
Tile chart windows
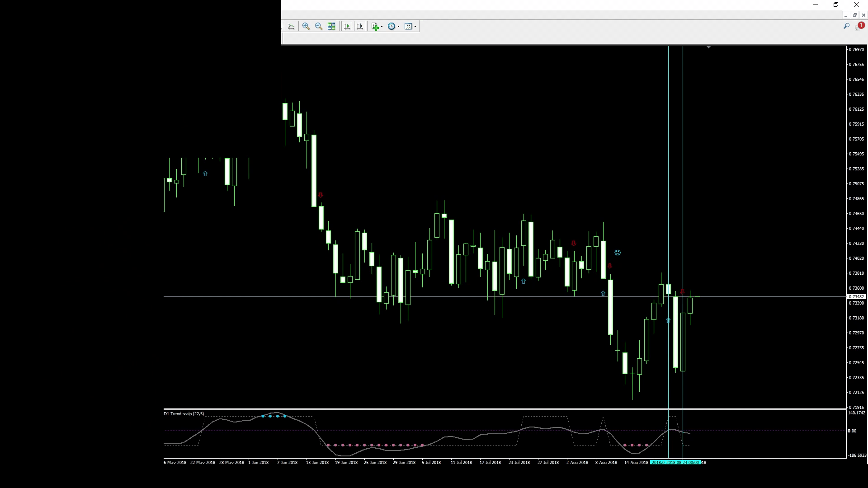(x=331, y=27)
